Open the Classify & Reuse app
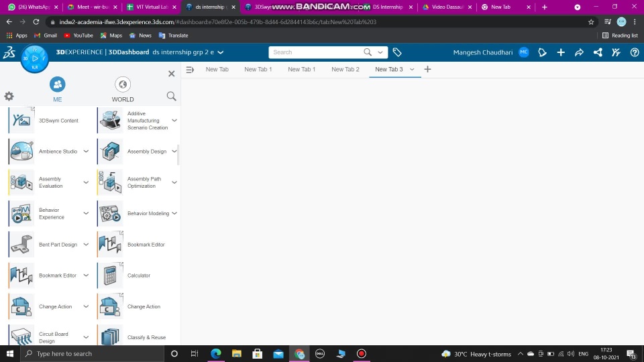This screenshot has width=644, height=362. (110, 336)
